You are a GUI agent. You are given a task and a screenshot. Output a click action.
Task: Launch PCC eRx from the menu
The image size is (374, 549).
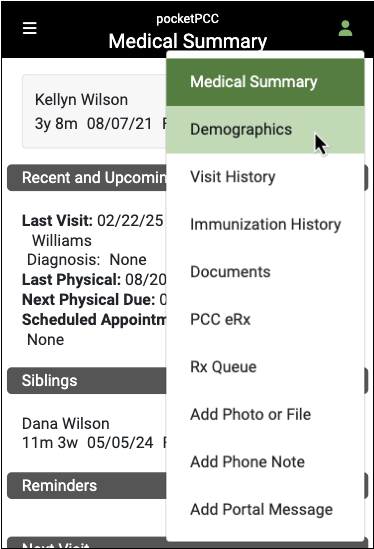pyautogui.click(x=265, y=319)
